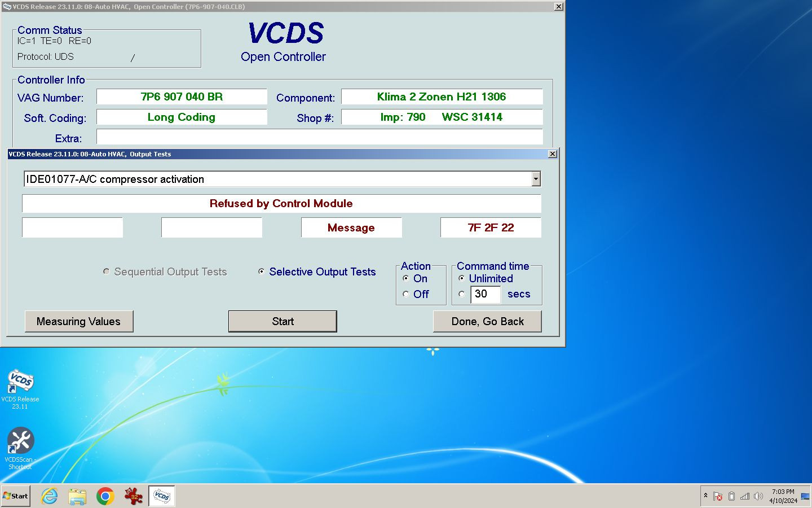Launch Google Chrome from the taskbar
The image size is (812, 508).
point(105,496)
